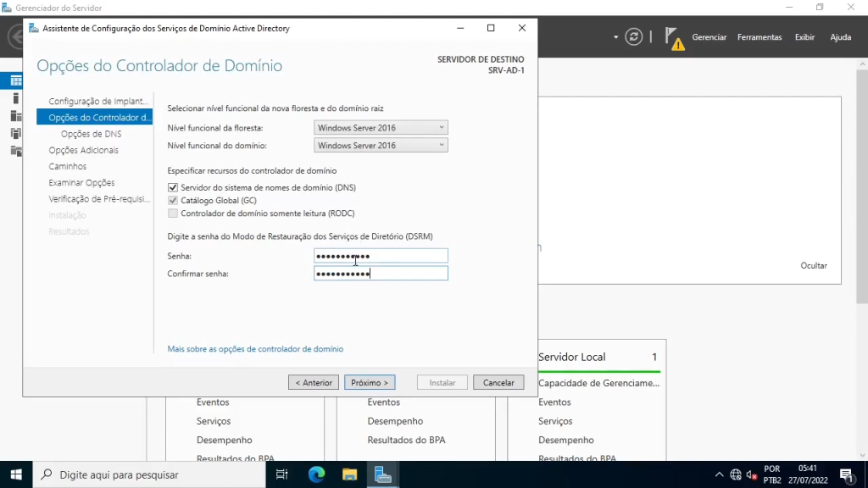868x488 pixels.
Task: Open Resultados do BPA in middle tile
Action: tap(406, 440)
